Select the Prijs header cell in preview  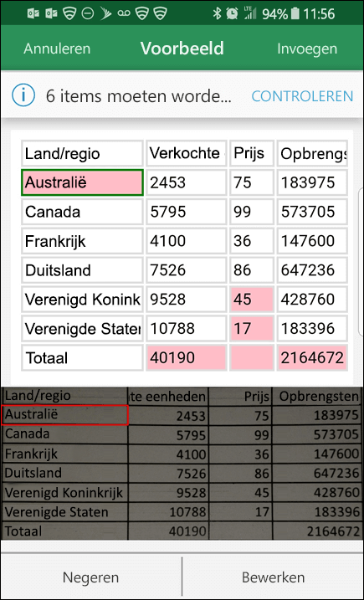pos(252,153)
